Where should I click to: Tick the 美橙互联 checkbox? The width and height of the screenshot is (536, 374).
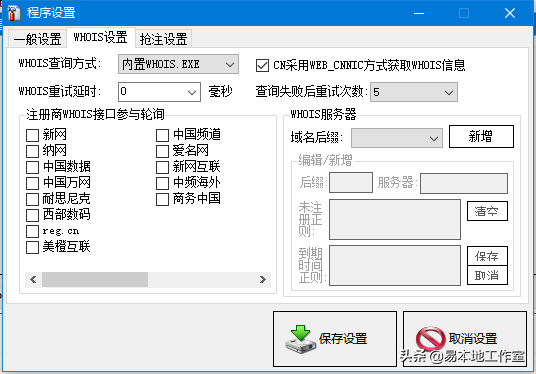tap(32, 248)
